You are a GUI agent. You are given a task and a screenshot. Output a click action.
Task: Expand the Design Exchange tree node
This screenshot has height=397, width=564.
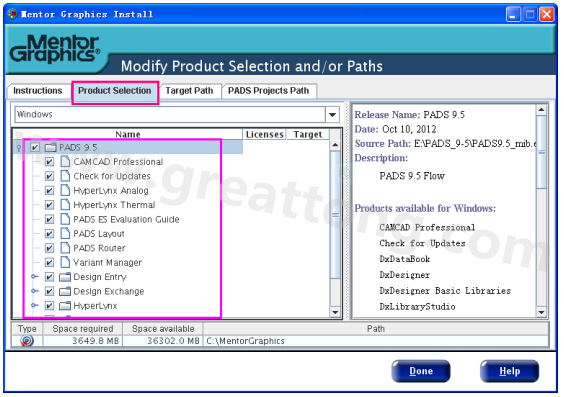35,291
